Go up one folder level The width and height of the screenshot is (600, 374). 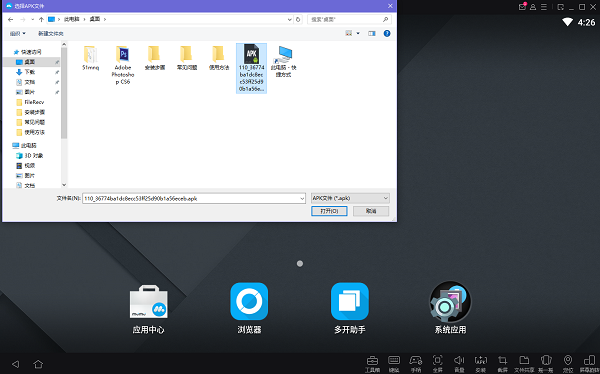tap(41, 19)
